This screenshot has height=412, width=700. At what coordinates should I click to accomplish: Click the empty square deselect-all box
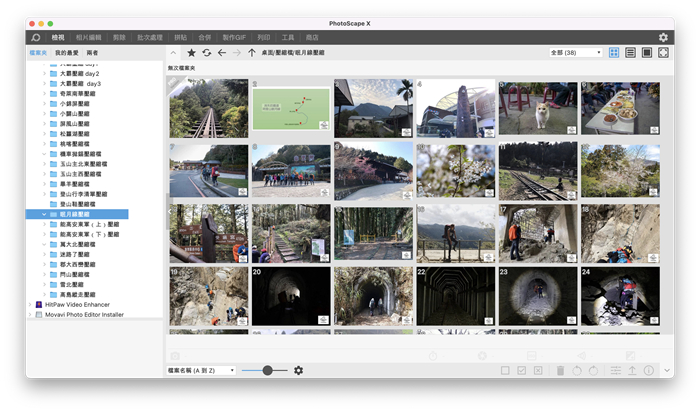[505, 371]
